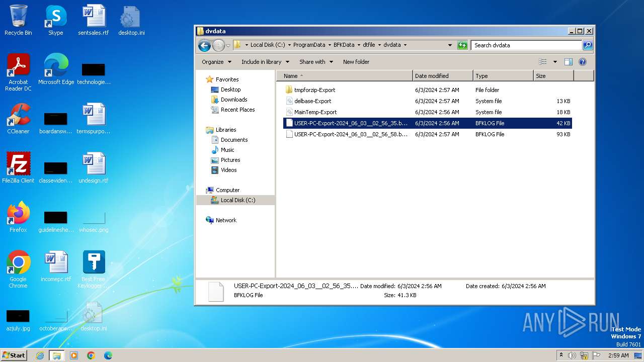Select USER-PC-Export 02_56_58 BFKLOG file
The width and height of the screenshot is (644, 362).
[x=428, y=134]
